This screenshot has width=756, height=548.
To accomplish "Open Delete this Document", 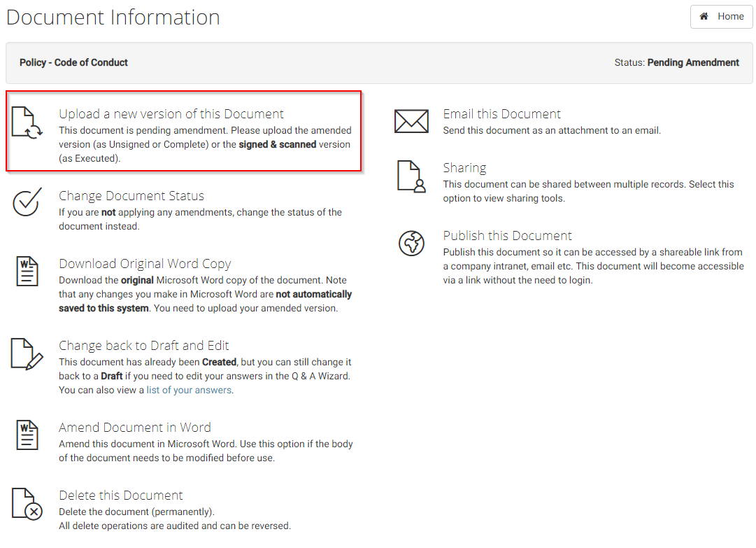I will (121, 495).
